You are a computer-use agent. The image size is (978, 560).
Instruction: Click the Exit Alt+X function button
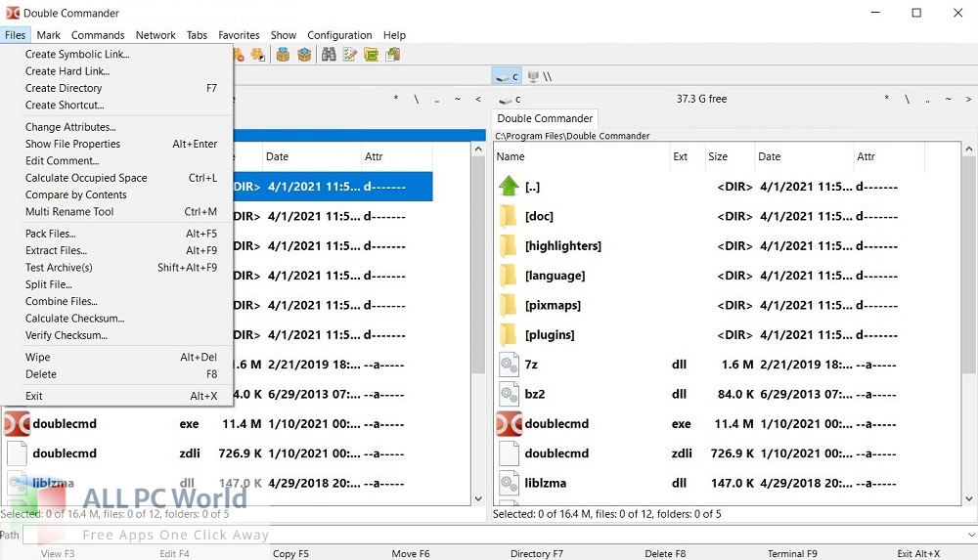pos(918,554)
